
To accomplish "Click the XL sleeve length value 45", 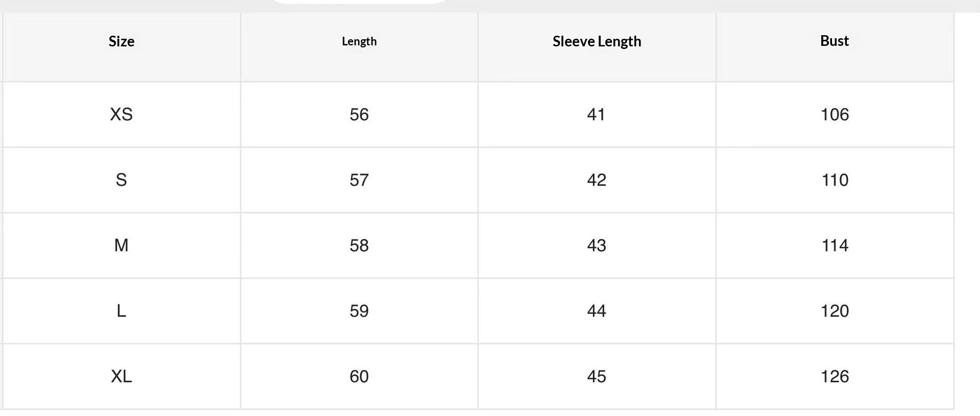I will click(x=597, y=376).
